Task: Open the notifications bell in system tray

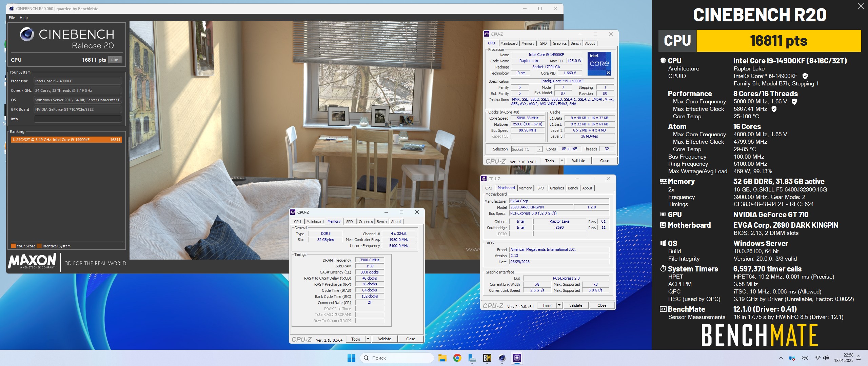Action: click(x=859, y=358)
